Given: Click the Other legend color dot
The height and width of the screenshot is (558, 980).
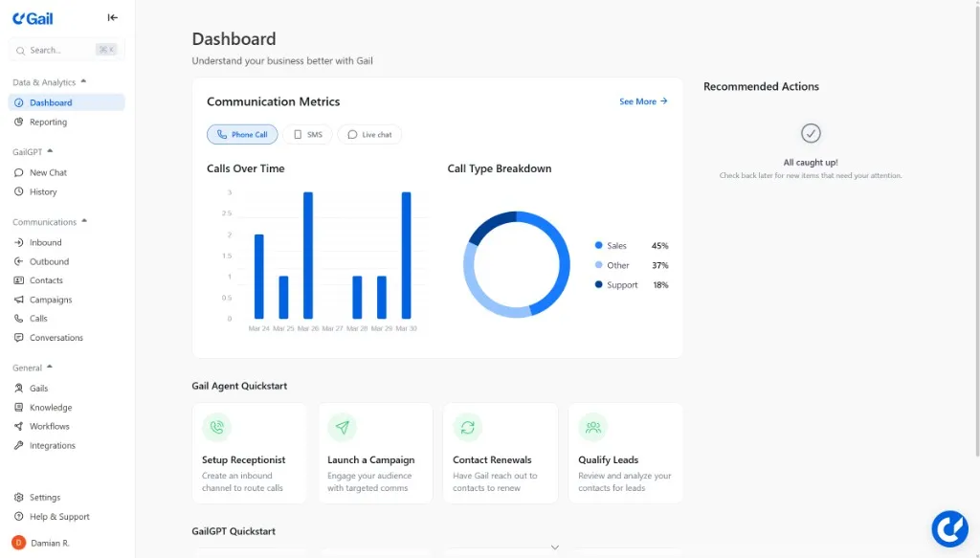Looking at the screenshot, I should [599, 265].
